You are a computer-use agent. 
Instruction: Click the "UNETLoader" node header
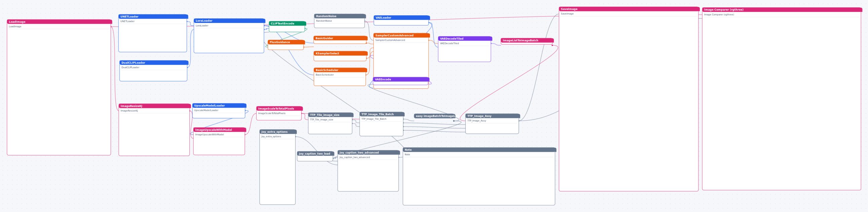coord(153,16)
